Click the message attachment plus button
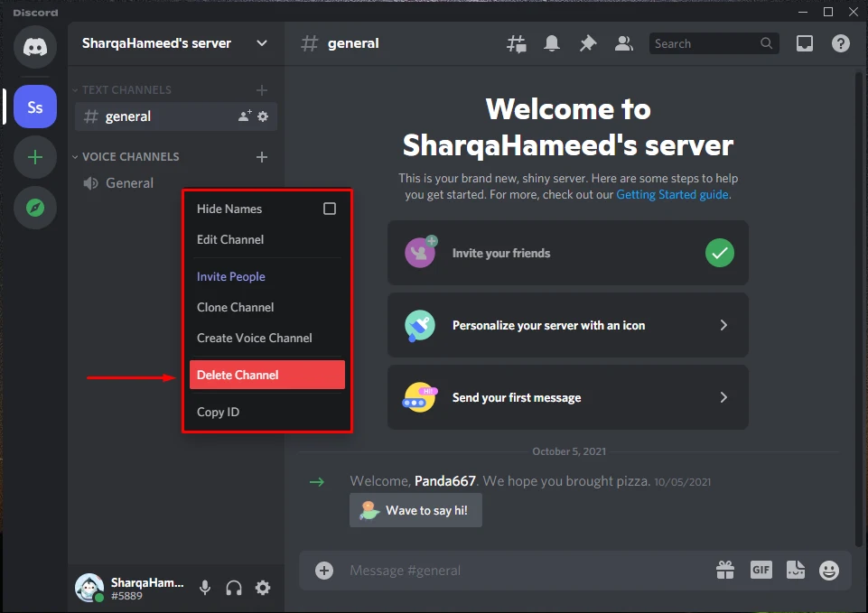Viewport: 868px width, 613px height. point(324,571)
